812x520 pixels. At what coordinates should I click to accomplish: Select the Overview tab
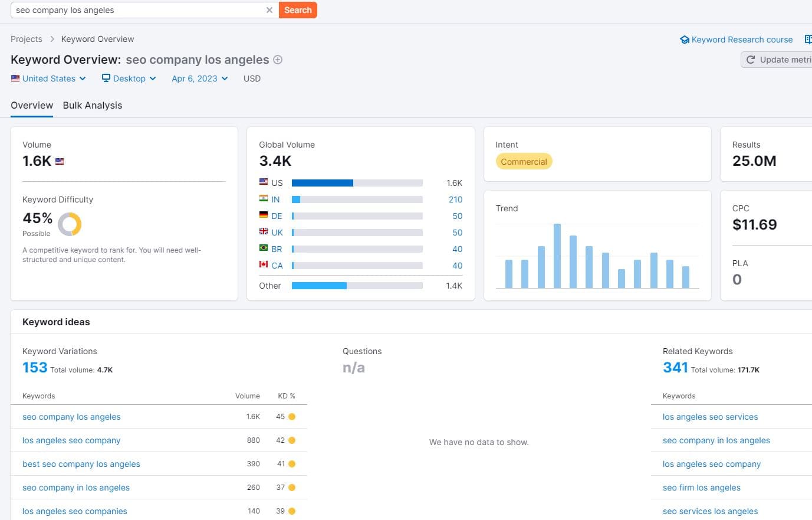[32, 105]
